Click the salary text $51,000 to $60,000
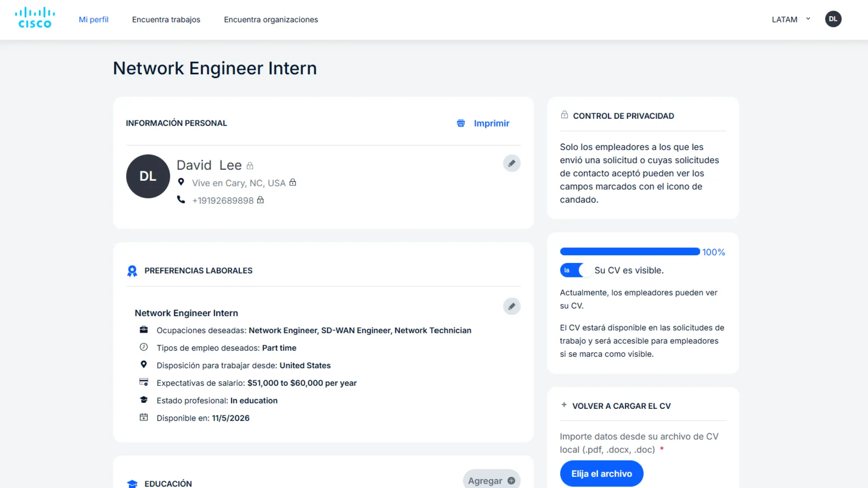The image size is (868, 488). point(302,383)
